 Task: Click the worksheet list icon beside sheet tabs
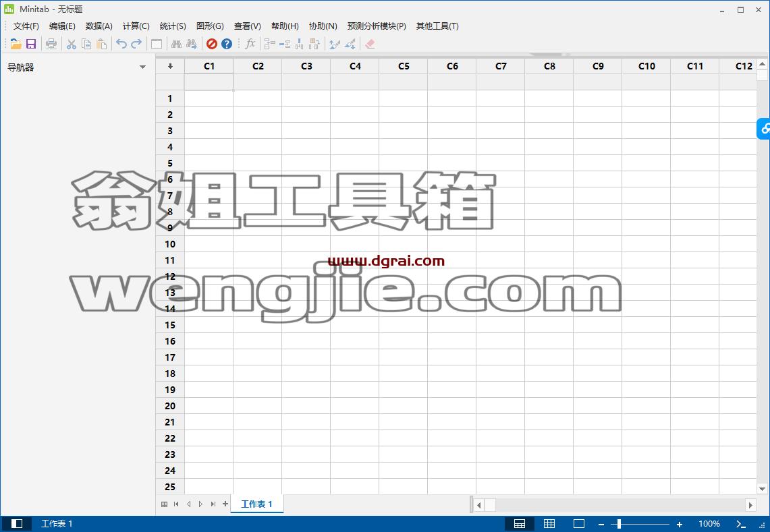point(165,504)
